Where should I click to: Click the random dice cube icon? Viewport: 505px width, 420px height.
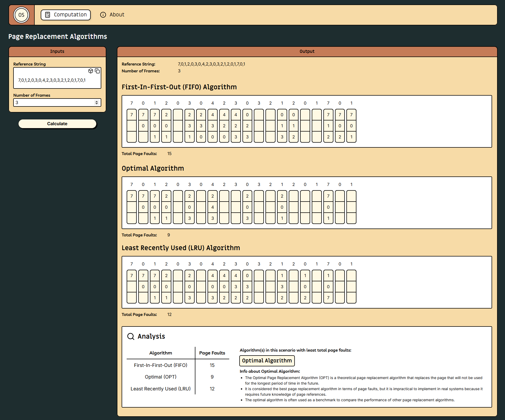(x=91, y=71)
